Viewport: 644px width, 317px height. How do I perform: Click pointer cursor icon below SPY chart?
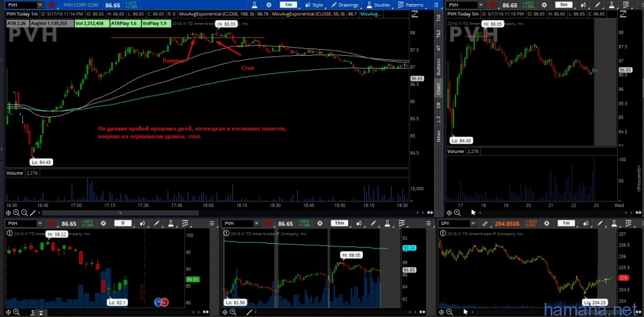(466, 312)
